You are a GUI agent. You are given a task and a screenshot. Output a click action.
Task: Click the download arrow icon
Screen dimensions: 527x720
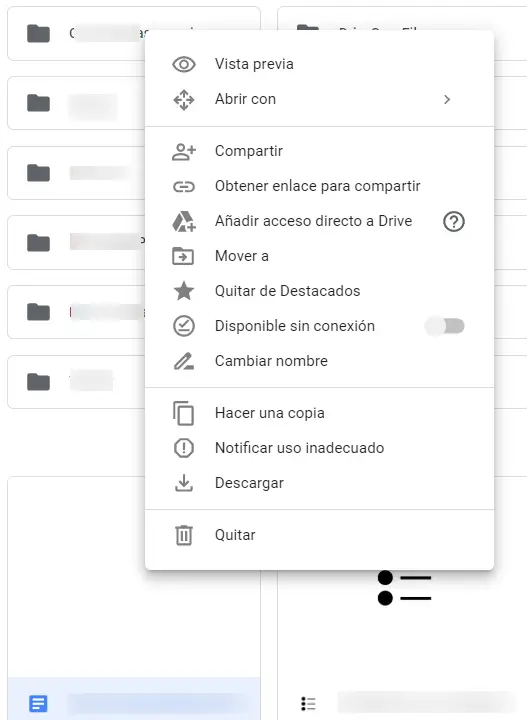(184, 483)
